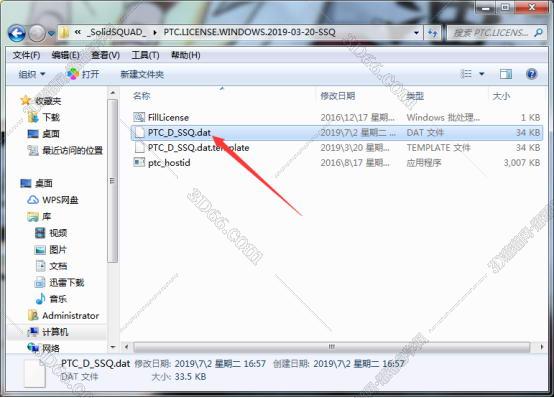The width and height of the screenshot is (554, 398).
Task: Open the address bar history dropdown
Action: pyautogui.click(x=416, y=33)
